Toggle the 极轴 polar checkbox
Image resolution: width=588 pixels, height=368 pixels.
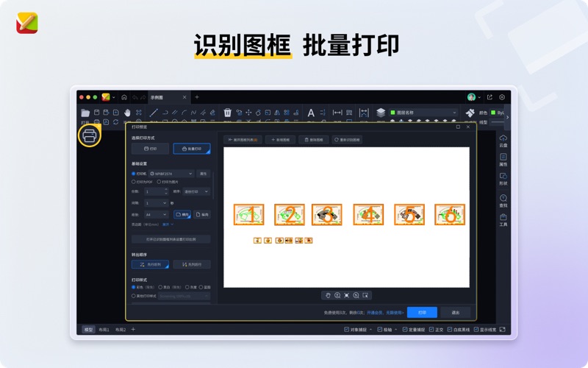click(x=379, y=329)
